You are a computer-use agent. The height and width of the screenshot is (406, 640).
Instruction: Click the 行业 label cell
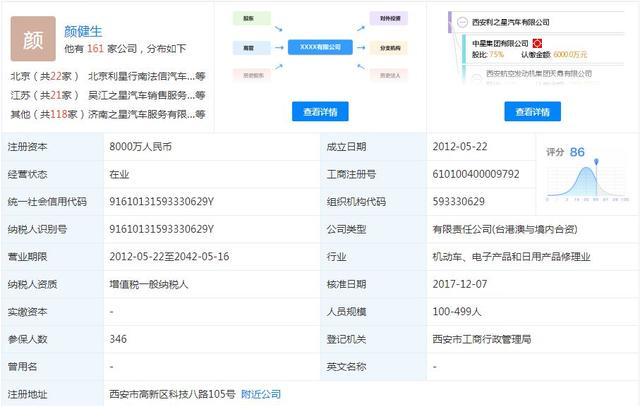click(x=373, y=257)
